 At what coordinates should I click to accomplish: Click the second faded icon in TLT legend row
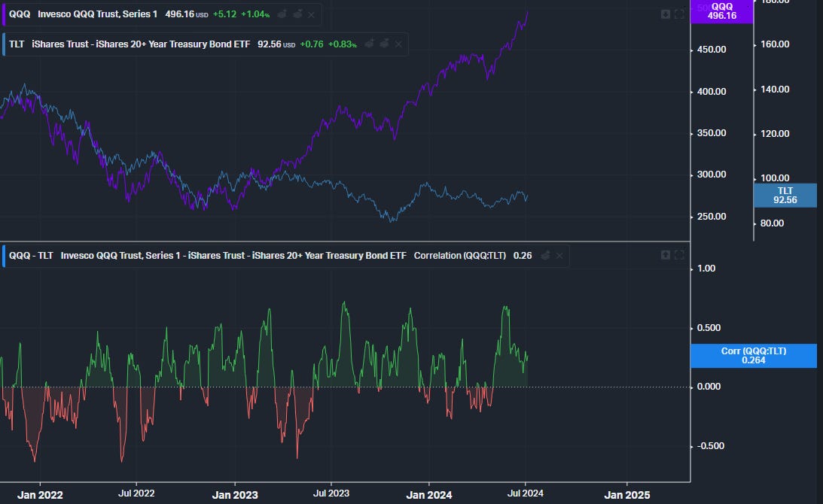384,44
